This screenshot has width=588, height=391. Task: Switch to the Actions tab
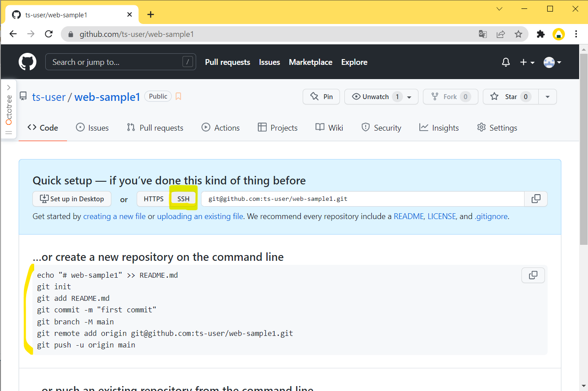[x=221, y=128]
